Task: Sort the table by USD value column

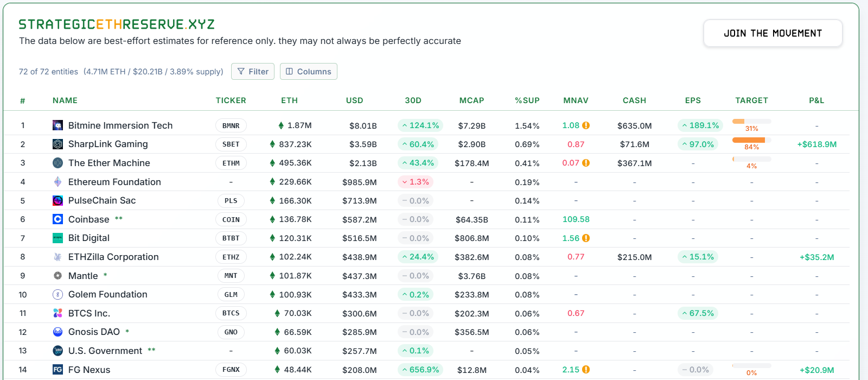Action: click(355, 100)
